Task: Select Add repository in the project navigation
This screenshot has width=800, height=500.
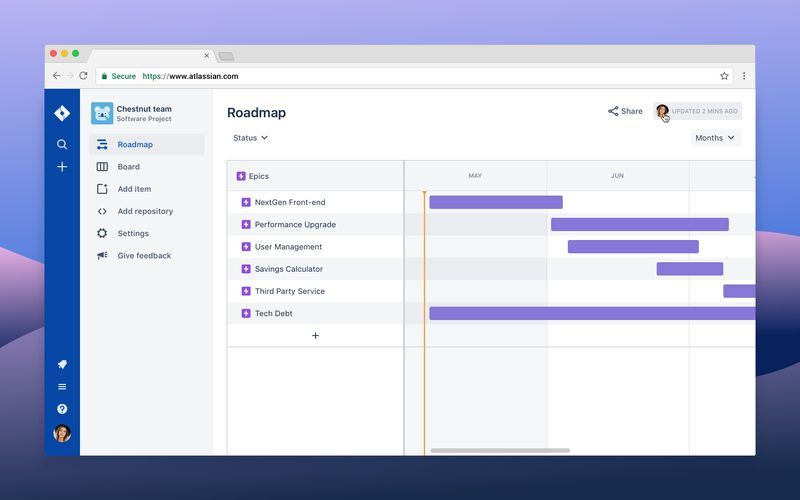Action: pos(145,211)
